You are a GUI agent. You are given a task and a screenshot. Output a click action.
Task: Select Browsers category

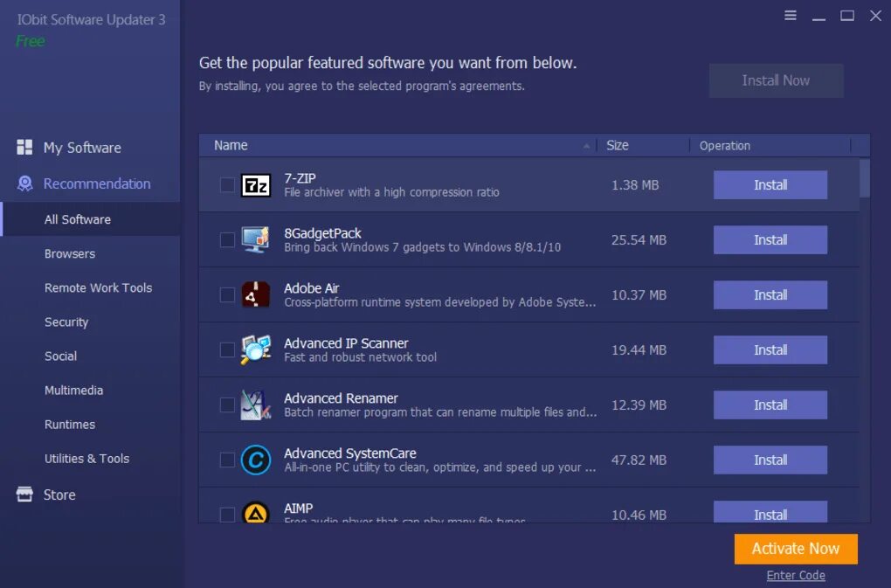click(x=70, y=253)
